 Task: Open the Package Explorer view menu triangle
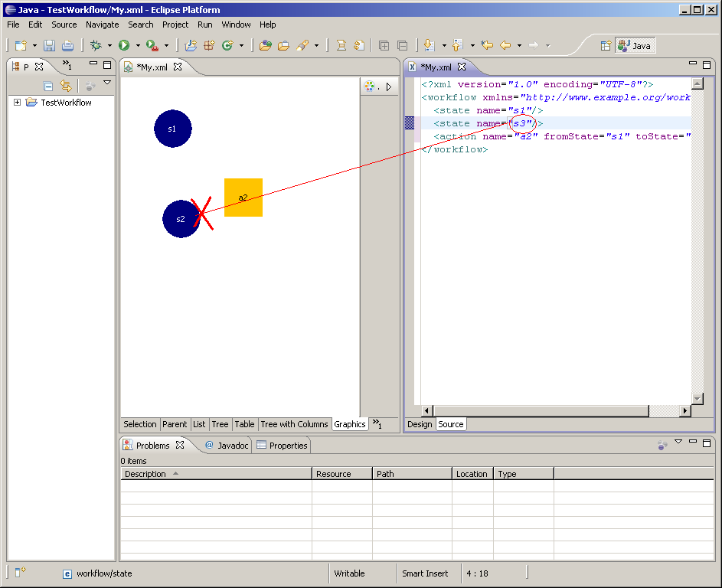[x=107, y=83]
